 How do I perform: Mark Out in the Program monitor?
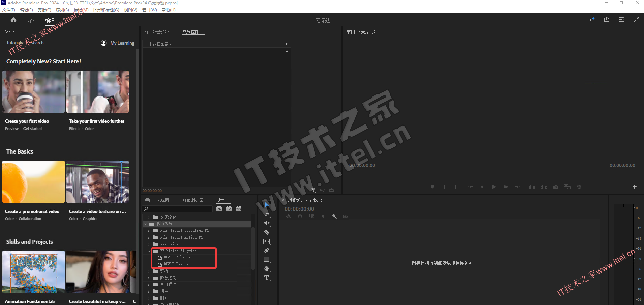click(x=455, y=187)
